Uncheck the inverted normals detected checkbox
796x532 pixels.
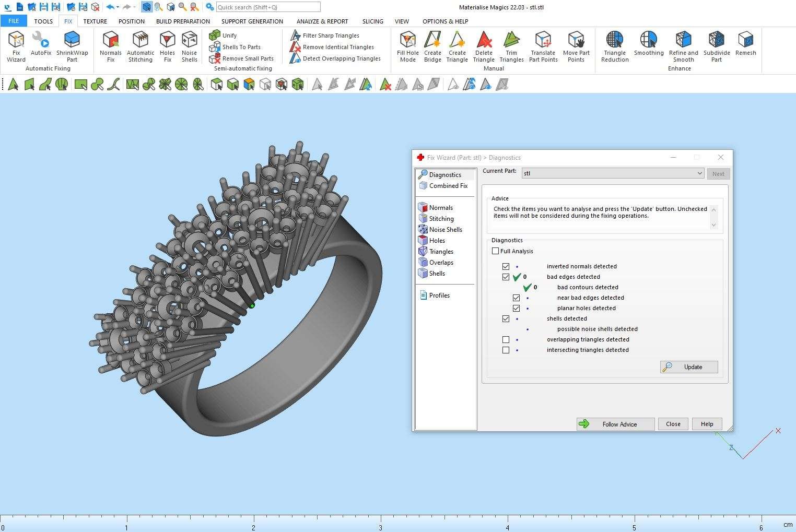coord(506,266)
